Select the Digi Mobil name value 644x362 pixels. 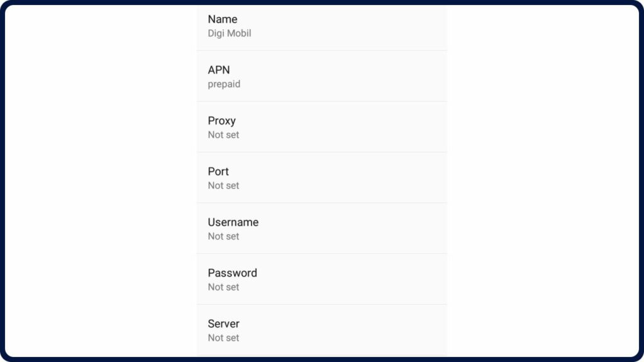click(x=229, y=33)
